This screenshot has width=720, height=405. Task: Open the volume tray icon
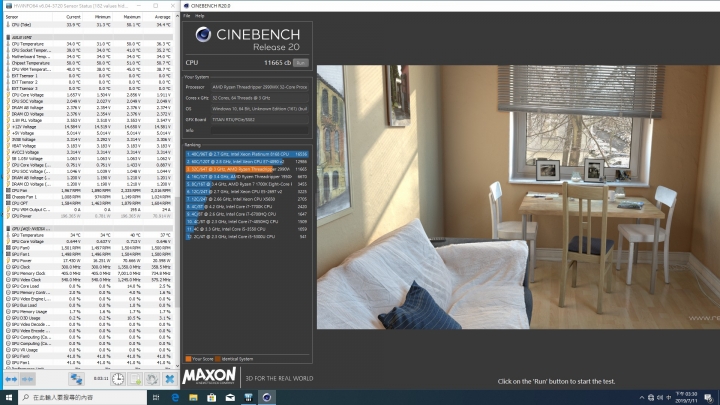pyautogui.click(x=660, y=398)
